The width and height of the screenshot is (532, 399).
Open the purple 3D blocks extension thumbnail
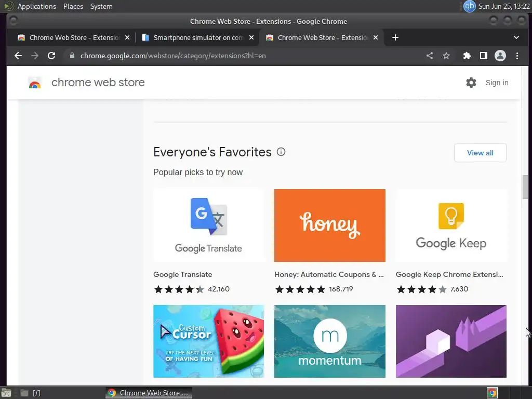pos(451,341)
